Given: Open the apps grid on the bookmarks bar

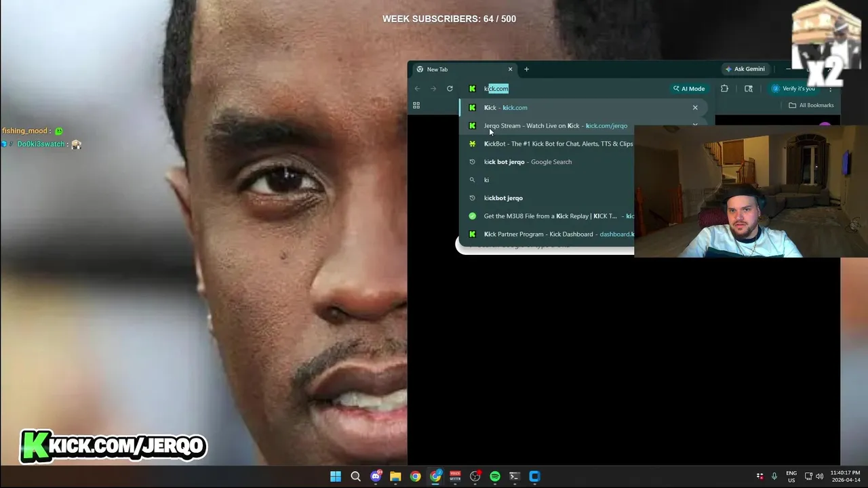Looking at the screenshot, I should point(416,106).
